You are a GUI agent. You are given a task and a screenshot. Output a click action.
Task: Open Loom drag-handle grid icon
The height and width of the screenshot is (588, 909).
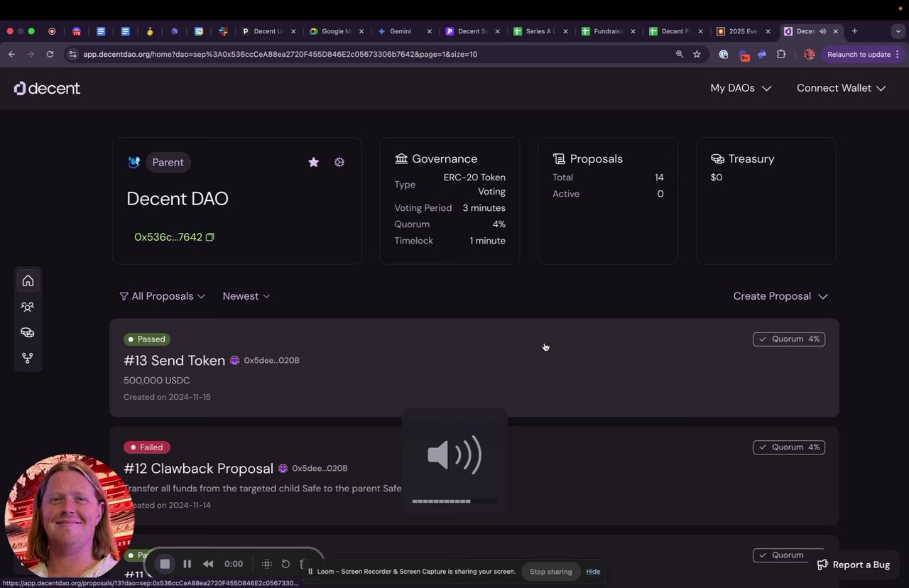click(267, 564)
